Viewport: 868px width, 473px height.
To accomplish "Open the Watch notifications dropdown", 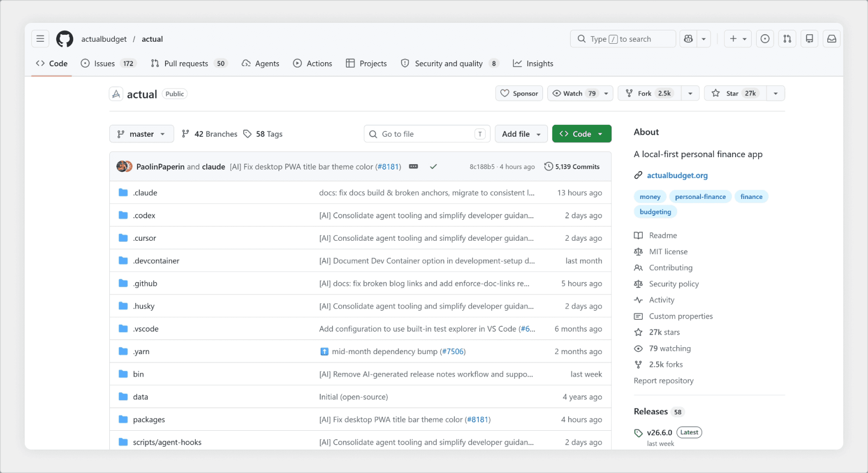I will click(x=580, y=94).
